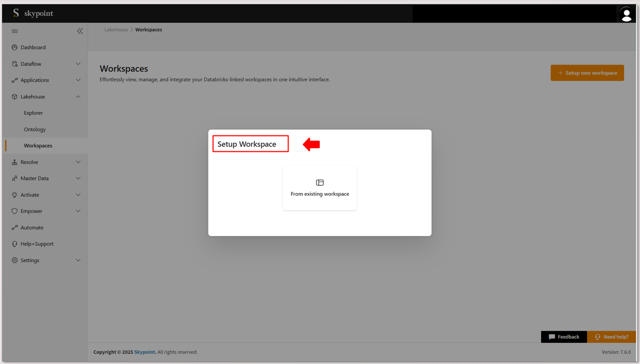
Task: Click the Settings gear icon
Action: tap(15, 260)
